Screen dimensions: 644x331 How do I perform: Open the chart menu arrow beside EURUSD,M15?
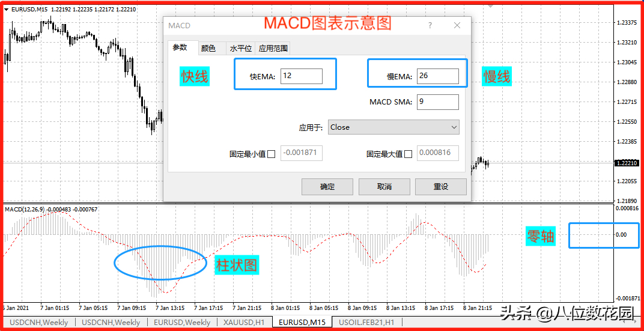(x=6, y=9)
